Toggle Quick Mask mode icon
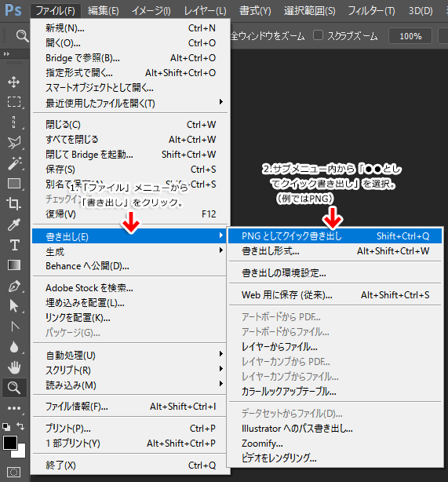 tap(13, 472)
